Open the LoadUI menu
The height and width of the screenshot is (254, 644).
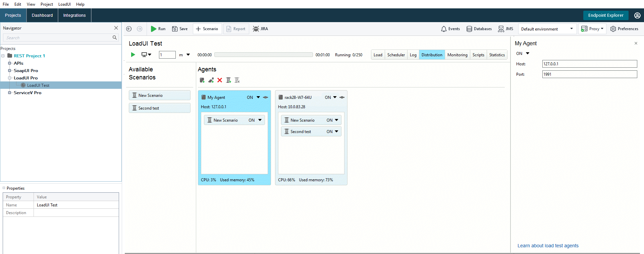[x=64, y=4]
